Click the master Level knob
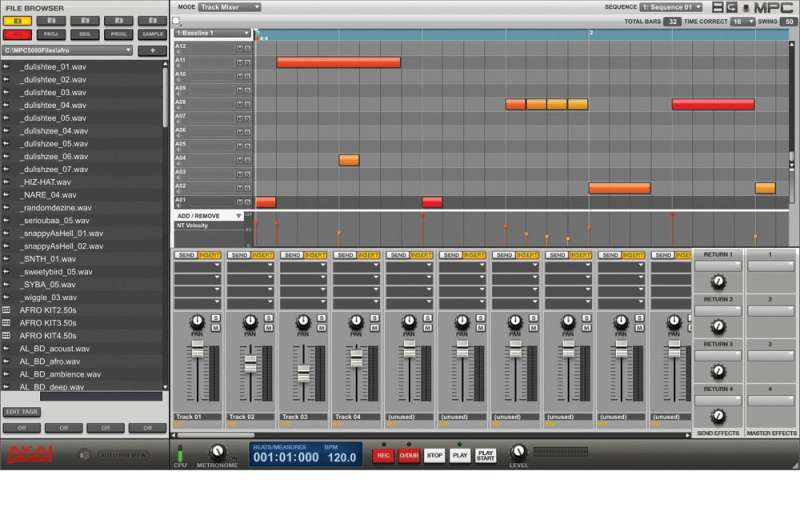This screenshot has height=519, width=800. tap(518, 452)
